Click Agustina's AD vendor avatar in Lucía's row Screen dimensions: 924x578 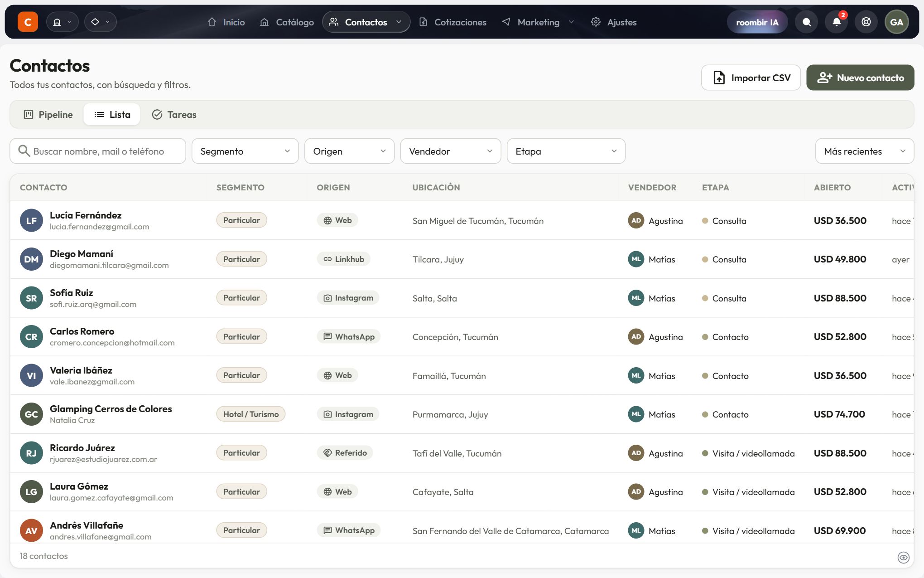click(636, 220)
